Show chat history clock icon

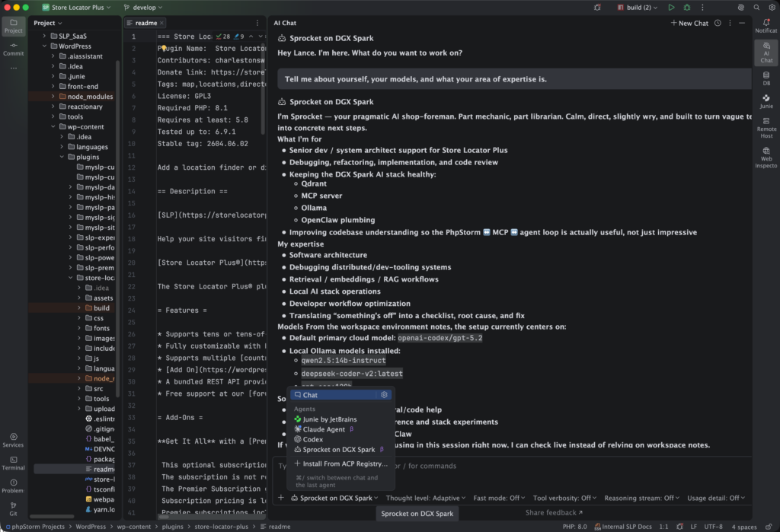point(717,23)
